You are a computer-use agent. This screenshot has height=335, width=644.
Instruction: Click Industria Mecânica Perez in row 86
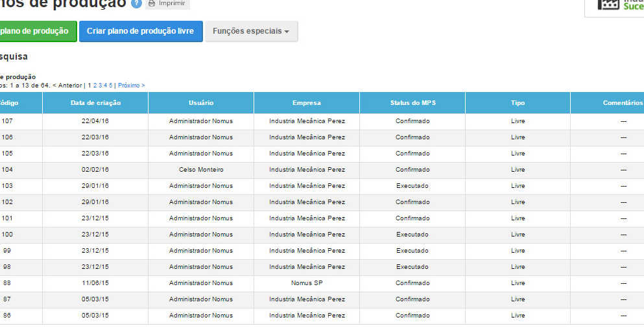307,316
